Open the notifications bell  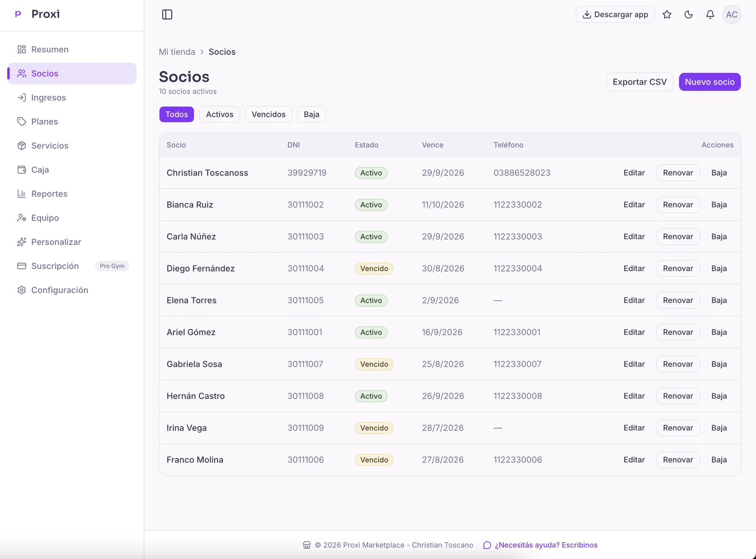(x=710, y=14)
